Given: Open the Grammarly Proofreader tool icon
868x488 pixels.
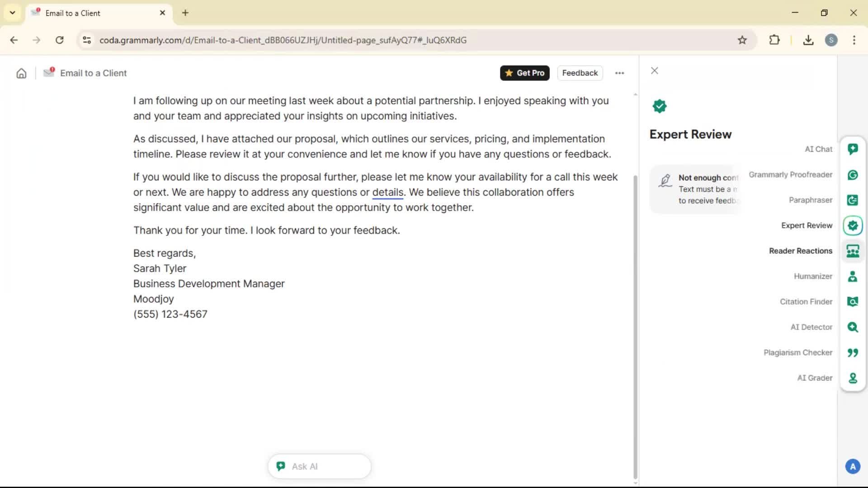Looking at the screenshot, I should 853,175.
